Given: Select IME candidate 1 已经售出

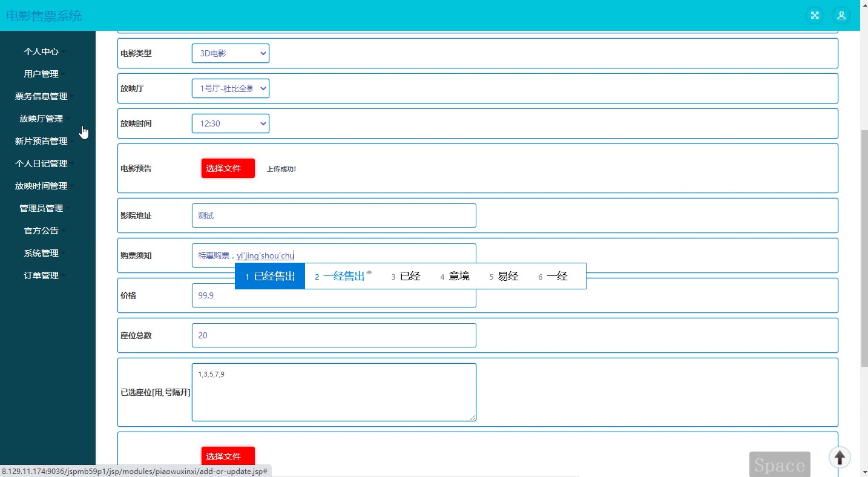Looking at the screenshot, I should (x=270, y=277).
